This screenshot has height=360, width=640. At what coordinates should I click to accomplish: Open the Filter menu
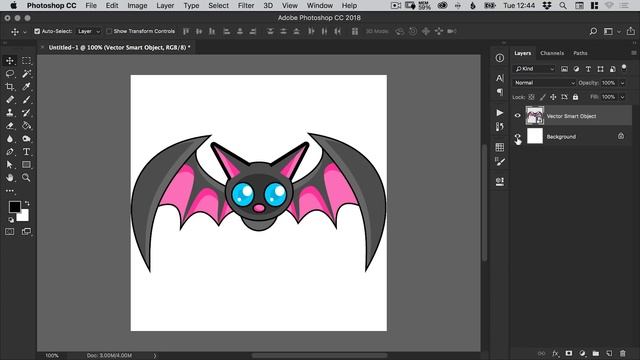(246, 5)
